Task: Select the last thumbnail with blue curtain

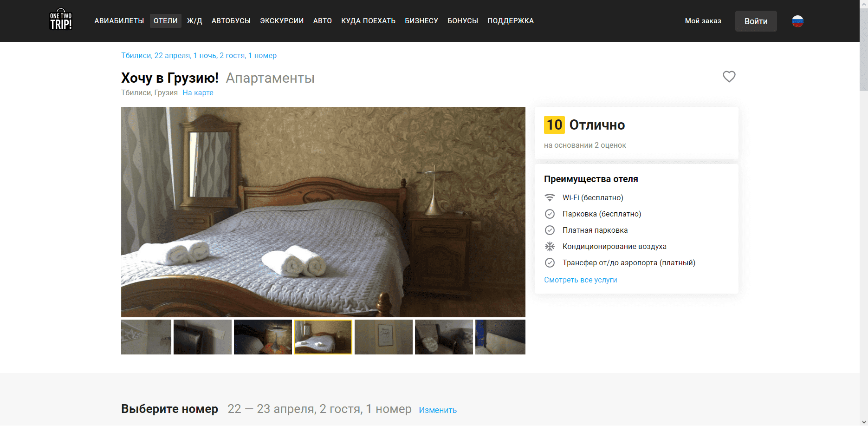Action: [500, 337]
